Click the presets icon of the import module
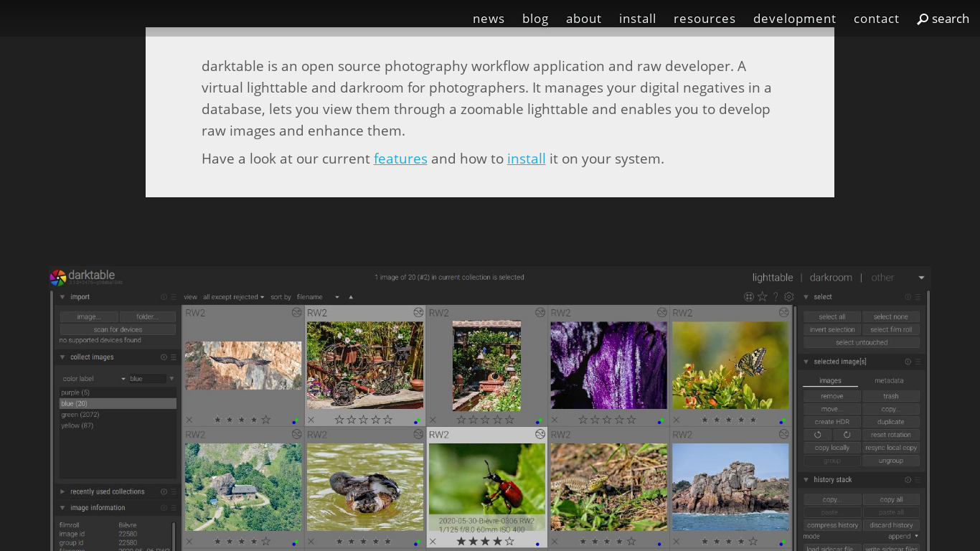 (x=173, y=297)
